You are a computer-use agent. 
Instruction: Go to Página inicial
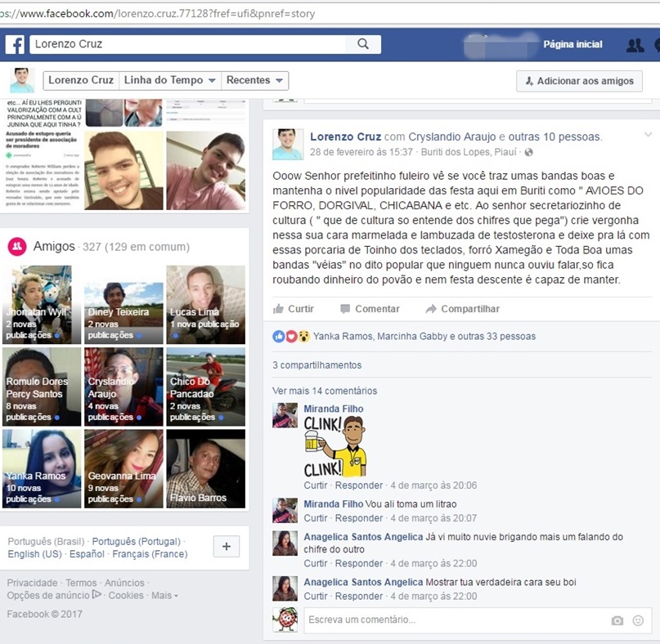(x=572, y=44)
